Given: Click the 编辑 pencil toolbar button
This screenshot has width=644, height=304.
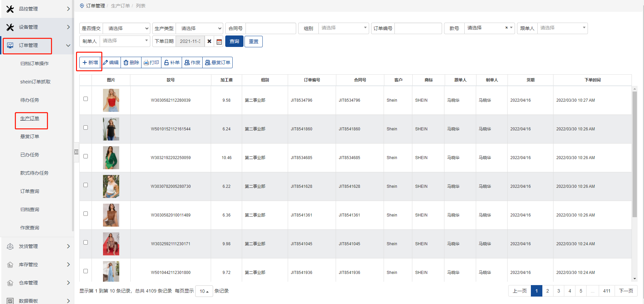Looking at the screenshot, I should click(x=111, y=62).
